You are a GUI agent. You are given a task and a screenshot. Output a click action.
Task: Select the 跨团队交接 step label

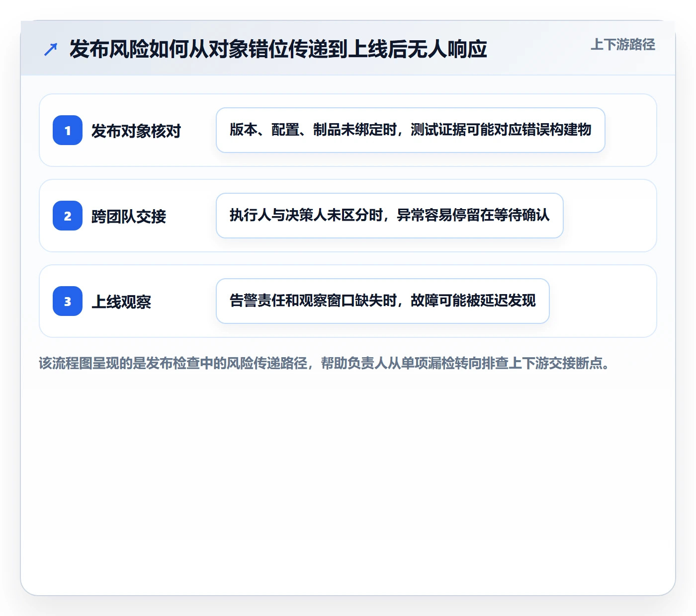point(129,217)
